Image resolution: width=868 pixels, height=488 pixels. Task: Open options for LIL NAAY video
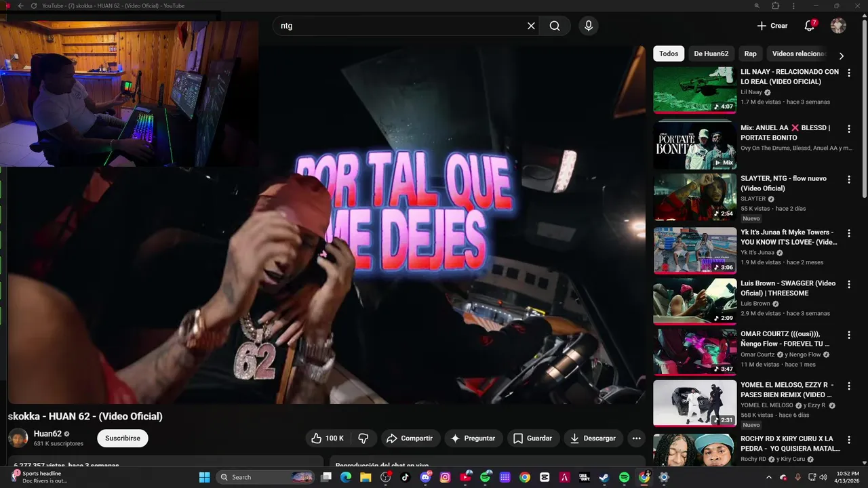(849, 73)
